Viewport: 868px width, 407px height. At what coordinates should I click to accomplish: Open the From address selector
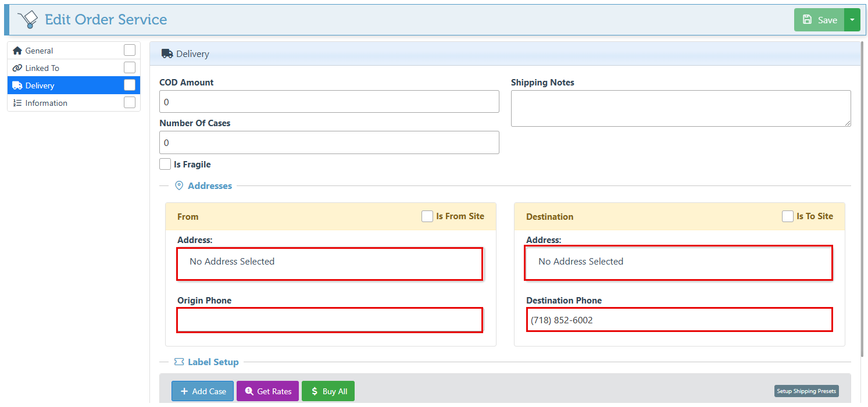point(330,263)
